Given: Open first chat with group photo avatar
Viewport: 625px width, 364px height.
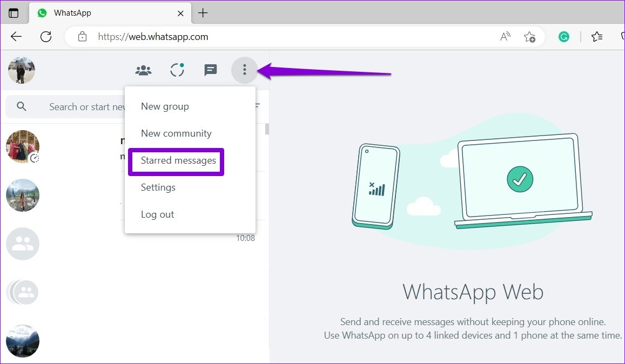Looking at the screenshot, I should [23, 147].
